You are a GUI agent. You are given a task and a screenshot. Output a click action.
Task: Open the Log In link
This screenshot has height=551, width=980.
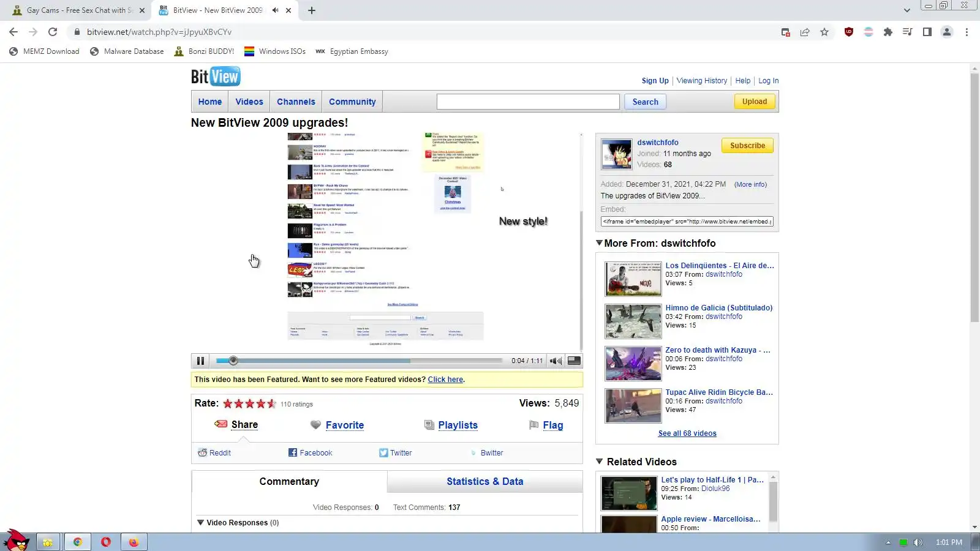pos(769,81)
